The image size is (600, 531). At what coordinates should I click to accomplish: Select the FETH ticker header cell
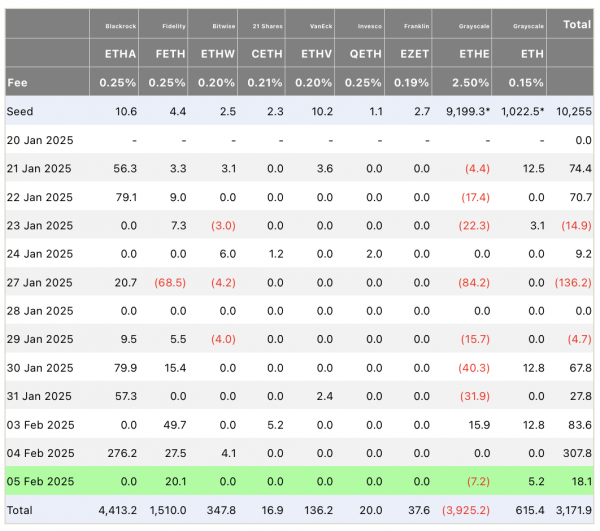coord(170,54)
